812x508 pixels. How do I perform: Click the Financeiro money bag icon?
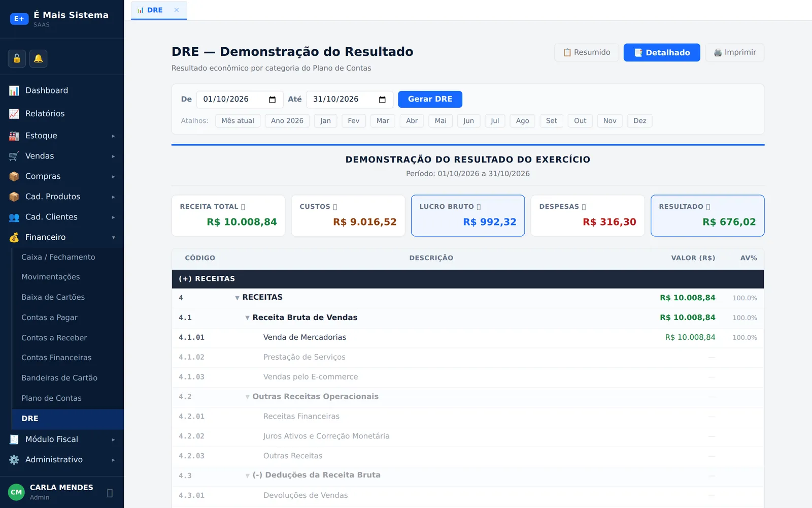[x=14, y=237]
